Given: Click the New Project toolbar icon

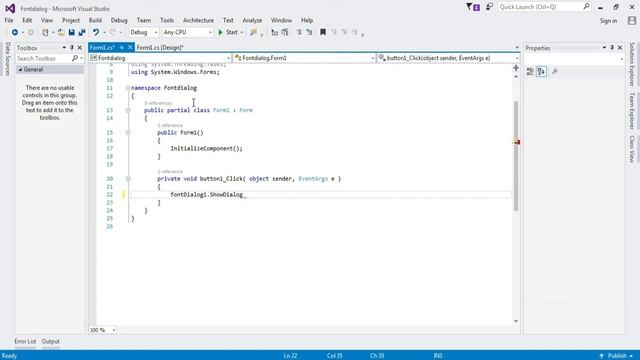Looking at the screenshot, I should [45, 32].
